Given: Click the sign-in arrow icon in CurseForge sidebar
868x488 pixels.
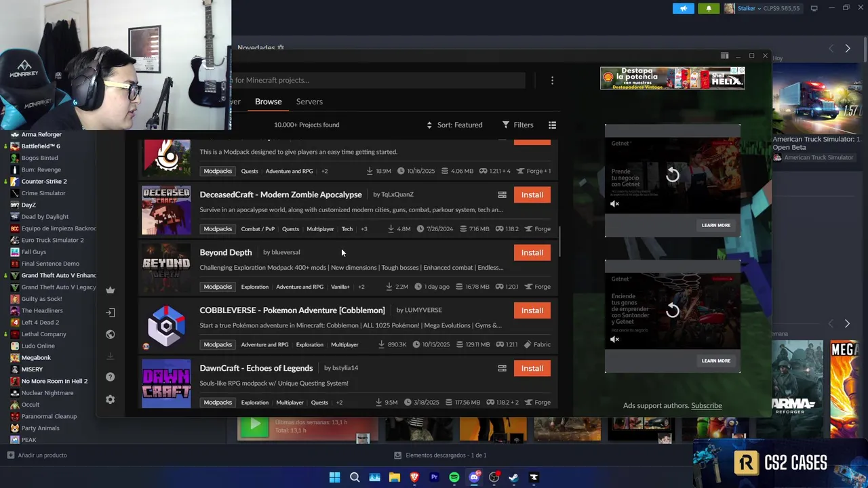Looking at the screenshot, I should click(111, 312).
